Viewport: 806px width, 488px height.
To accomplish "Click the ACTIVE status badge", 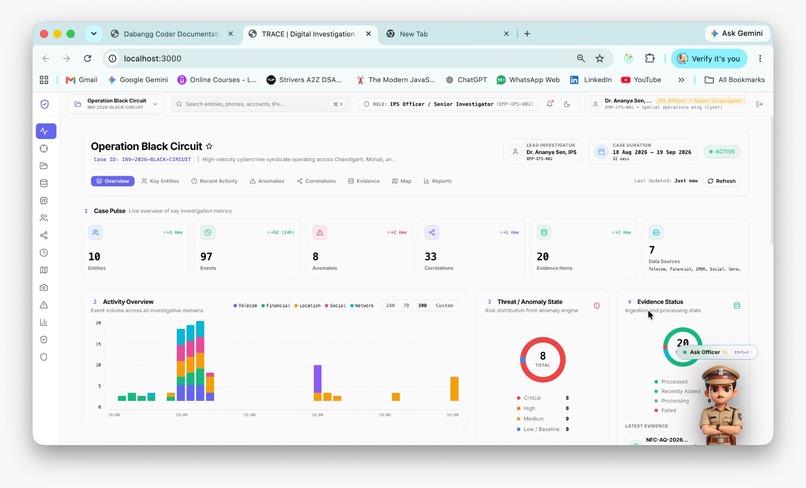I will (722, 152).
